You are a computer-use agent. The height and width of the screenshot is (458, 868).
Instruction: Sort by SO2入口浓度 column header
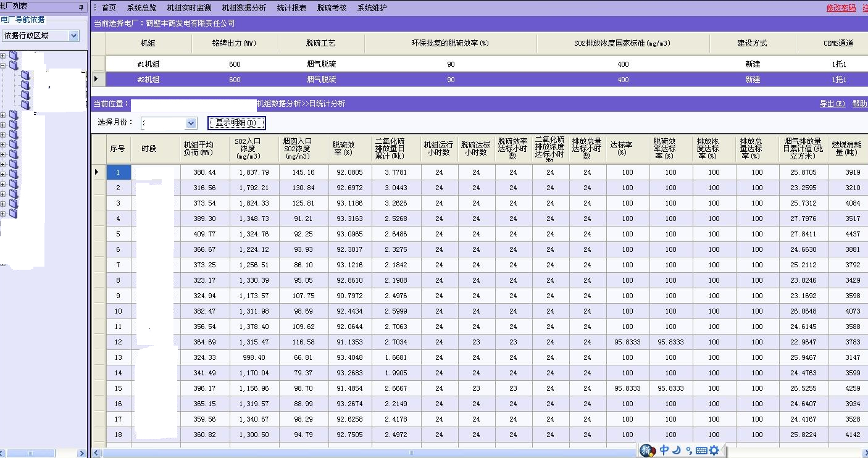tap(254, 149)
